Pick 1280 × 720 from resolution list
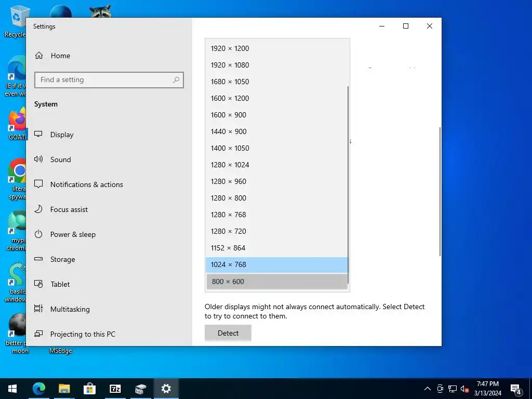 coord(277,231)
